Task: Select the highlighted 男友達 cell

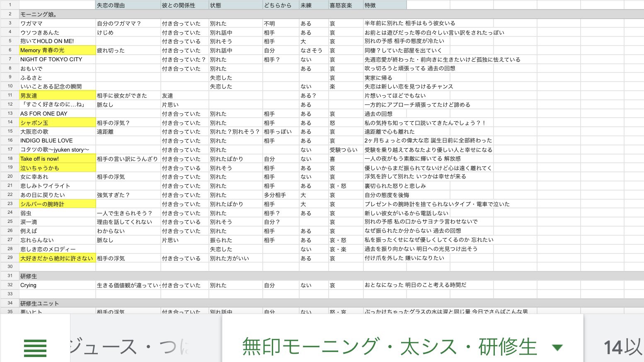Action: (x=57, y=95)
